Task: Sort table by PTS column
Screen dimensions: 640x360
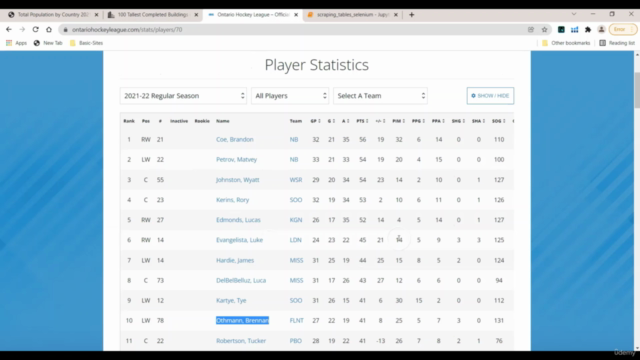Action: click(x=362, y=121)
